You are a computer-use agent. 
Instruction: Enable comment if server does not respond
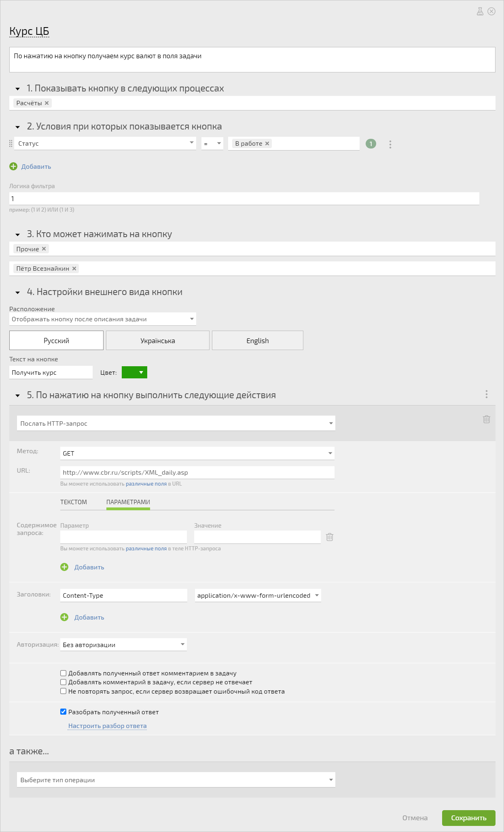point(63,682)
